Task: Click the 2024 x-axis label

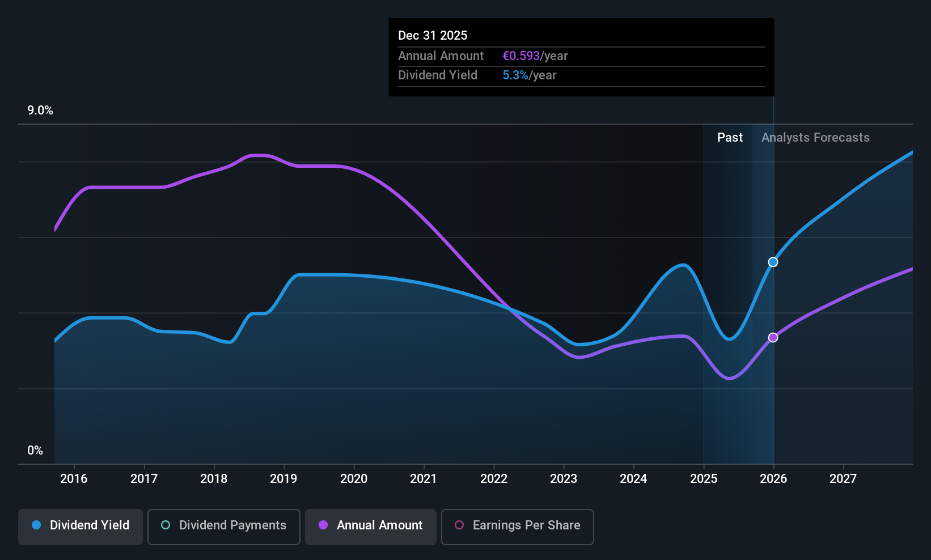Action: 633,478
